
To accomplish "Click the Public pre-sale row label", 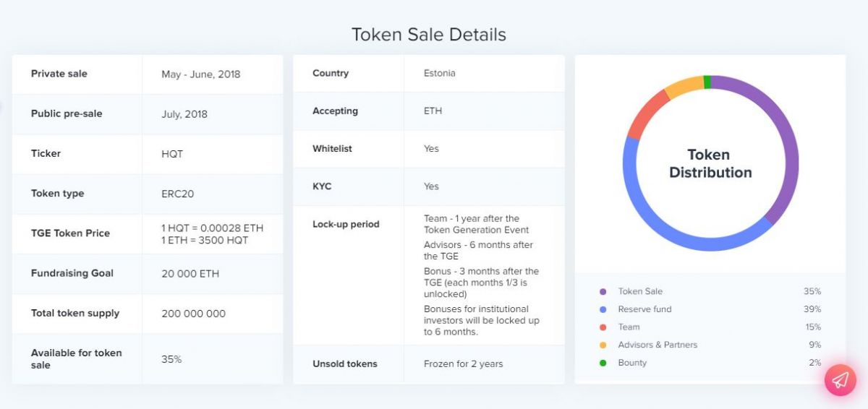I will (66, 113).
